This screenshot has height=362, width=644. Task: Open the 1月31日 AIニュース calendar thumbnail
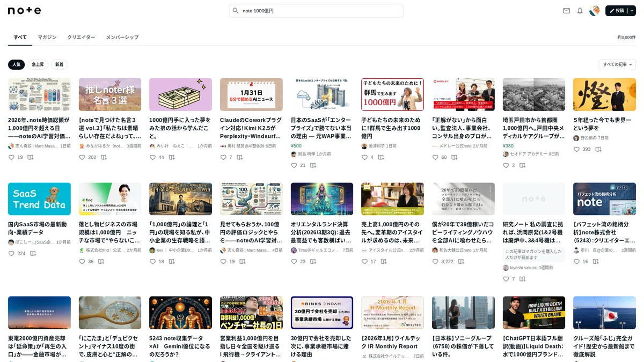(251, 94)
